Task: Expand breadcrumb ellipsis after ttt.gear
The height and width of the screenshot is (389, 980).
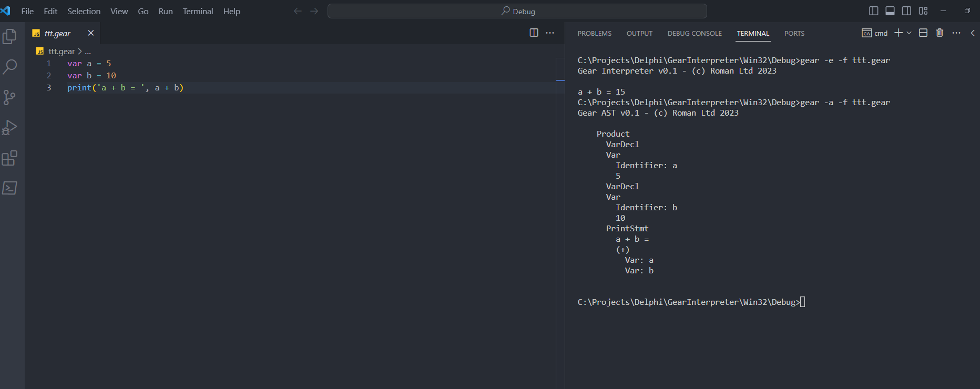Action: tap(88, 52)
